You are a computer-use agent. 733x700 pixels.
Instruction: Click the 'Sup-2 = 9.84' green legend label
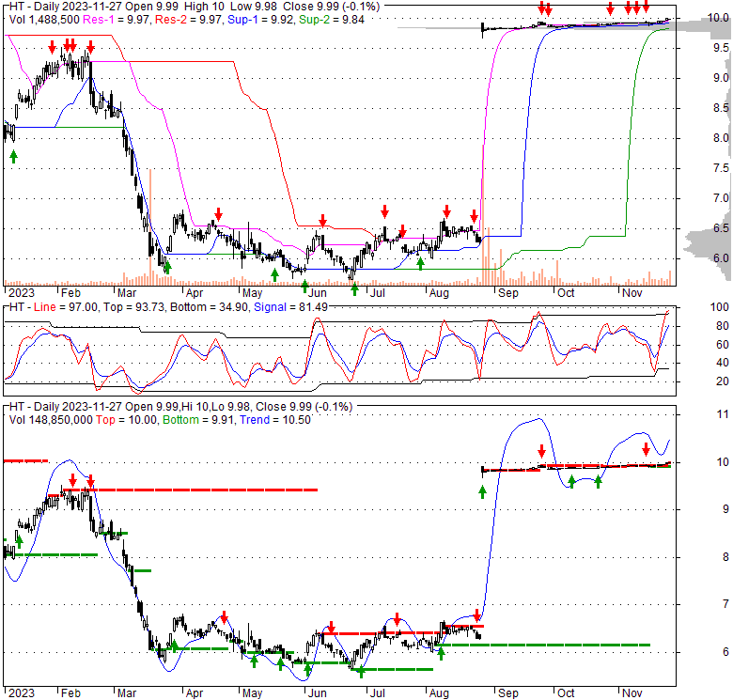pyautogui.click(x=332, y=20)
